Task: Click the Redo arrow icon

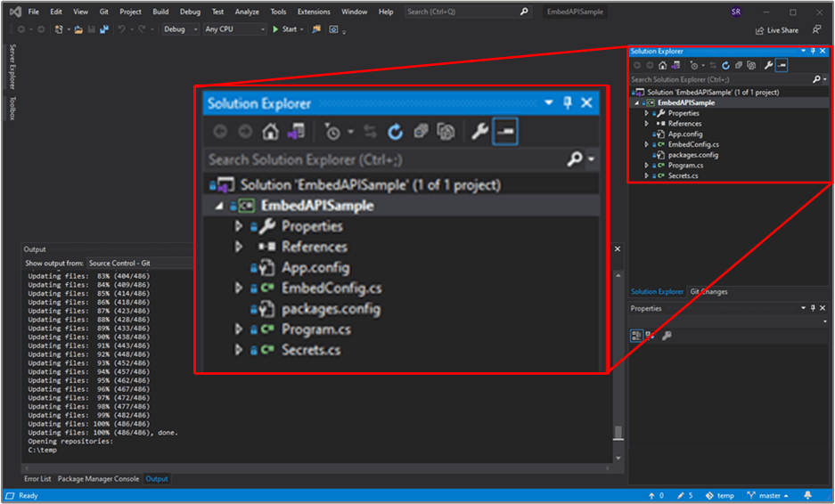Action: 142,29
